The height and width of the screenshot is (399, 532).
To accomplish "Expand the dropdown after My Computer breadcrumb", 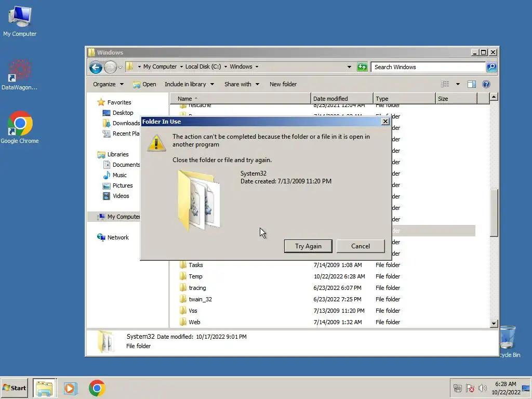I will 181,67.
